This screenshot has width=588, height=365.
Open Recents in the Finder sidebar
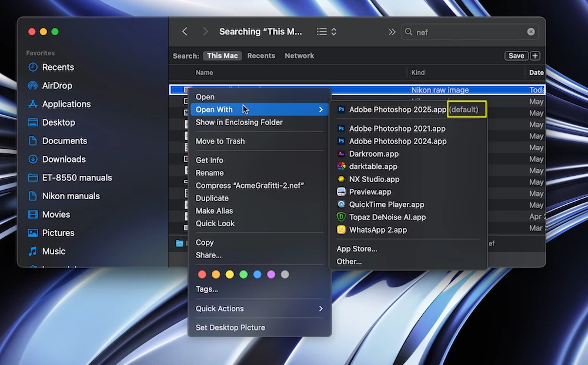51,67
